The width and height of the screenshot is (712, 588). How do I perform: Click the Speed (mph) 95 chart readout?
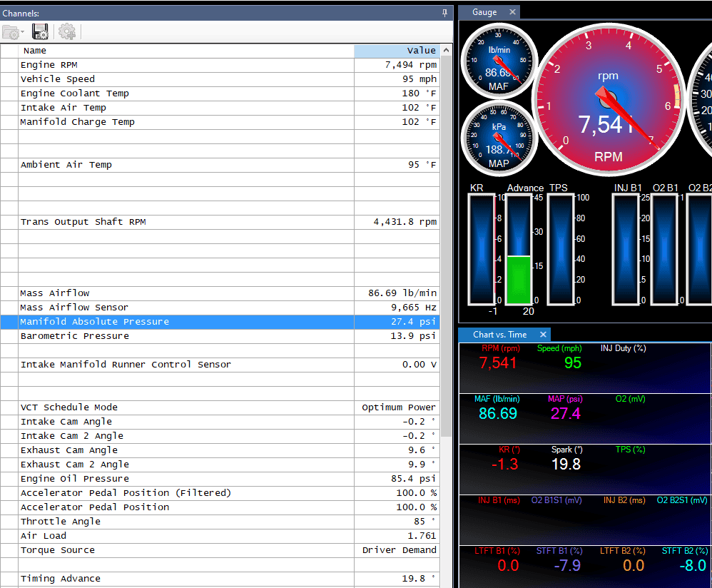559,358
